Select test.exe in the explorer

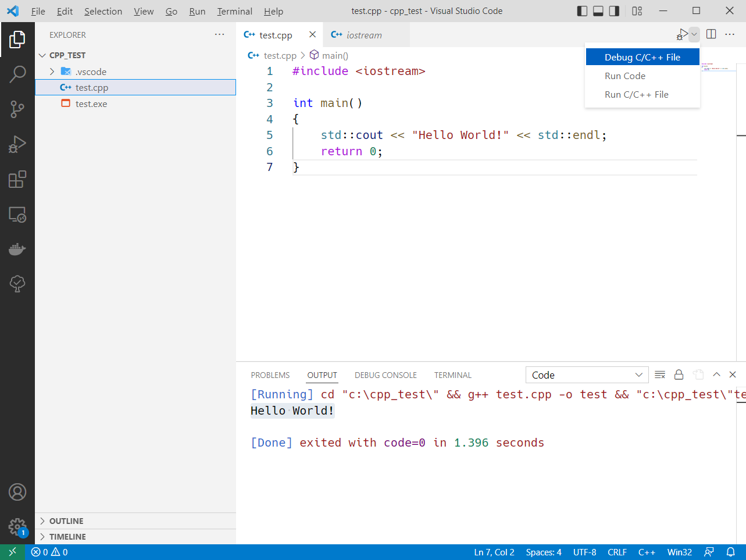[135, 104]
